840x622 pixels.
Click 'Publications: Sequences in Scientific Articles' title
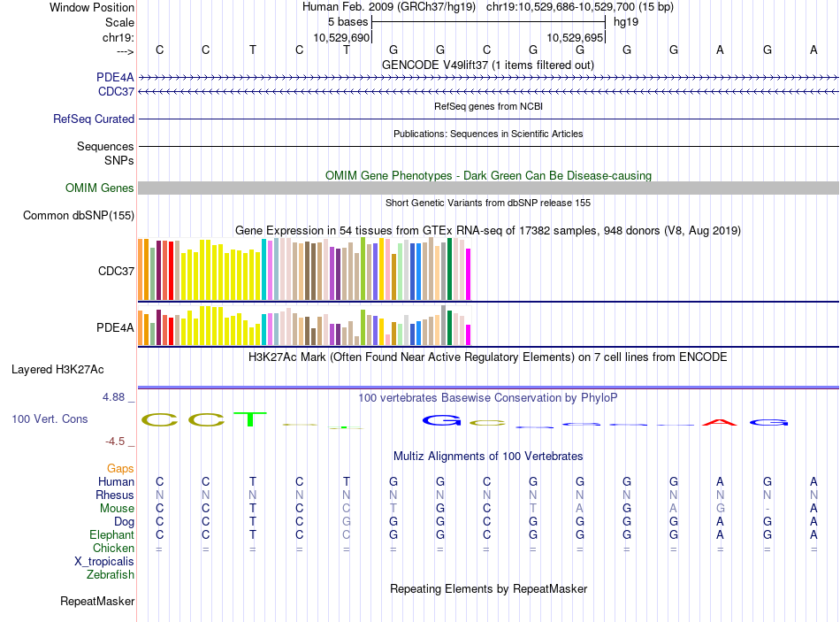[488, 134]
